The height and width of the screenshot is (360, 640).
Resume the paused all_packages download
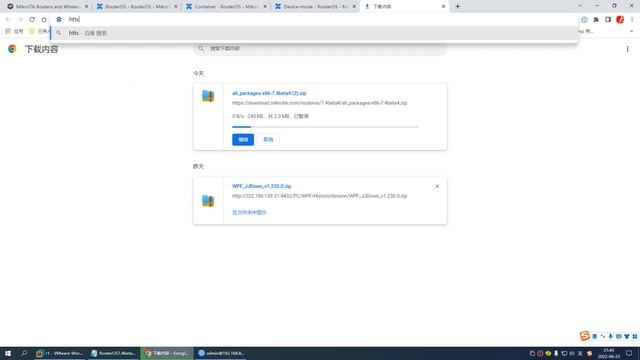tap(243, 140)
